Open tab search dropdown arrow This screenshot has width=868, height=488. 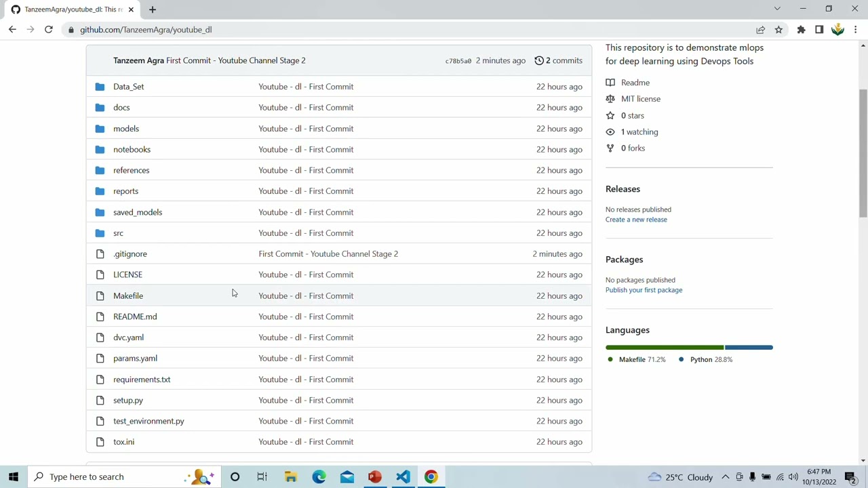tap(777, 9)
